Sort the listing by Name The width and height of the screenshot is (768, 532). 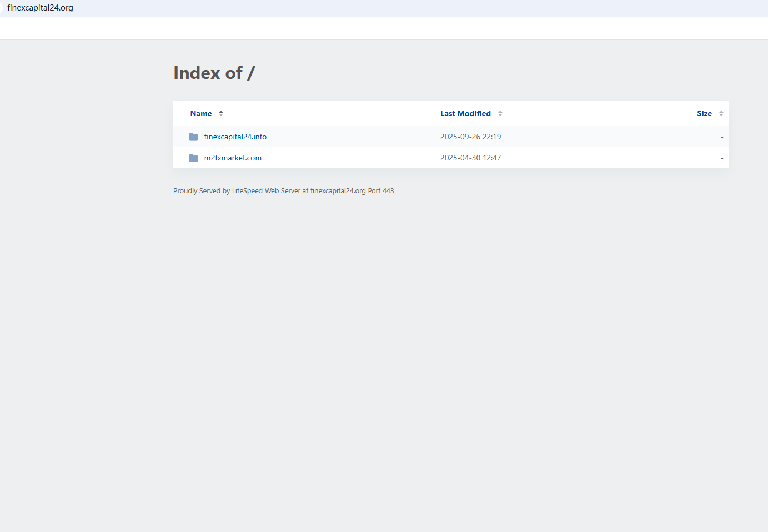201,113
